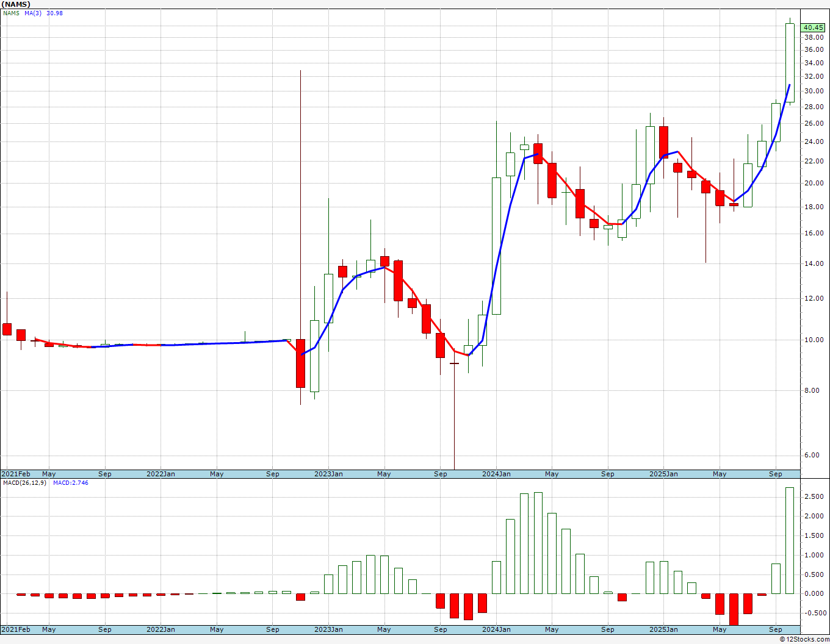This screenshot has width=830, height=644.
Task: Select the 0.000 MACD axis label
Action: click(815, 593)
